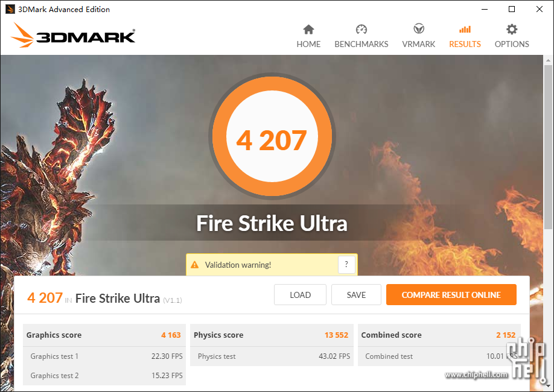Viewport: 554px width, 392px height.
Task: Click the validation warning triangle icon
Action: [x=195, y=265]
